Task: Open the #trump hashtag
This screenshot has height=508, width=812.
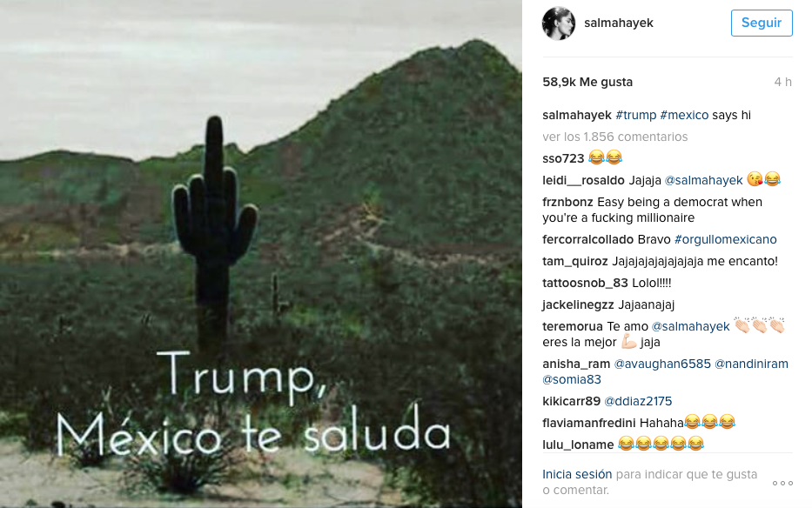Action: (x=636, y=115)
